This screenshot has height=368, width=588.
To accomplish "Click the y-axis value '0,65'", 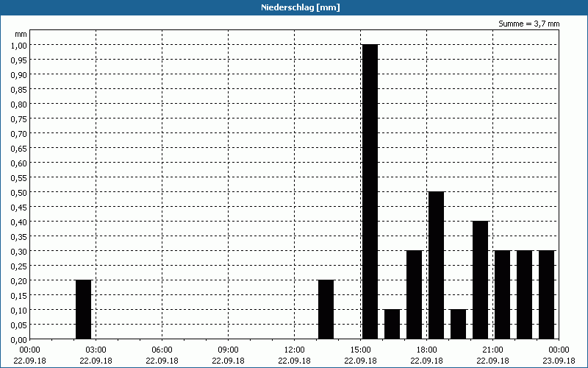I will (x=19, y=149).
